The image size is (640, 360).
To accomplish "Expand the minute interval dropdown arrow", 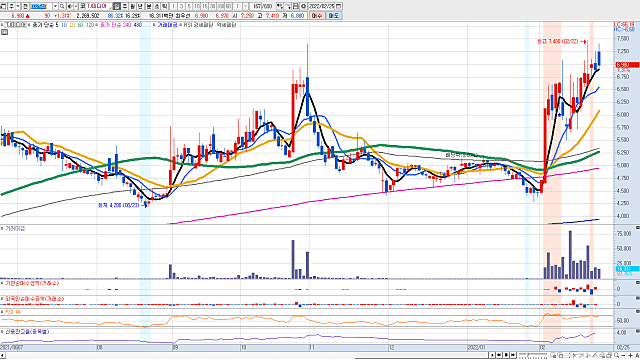I will pyautogui.click(x=246, y=7).
